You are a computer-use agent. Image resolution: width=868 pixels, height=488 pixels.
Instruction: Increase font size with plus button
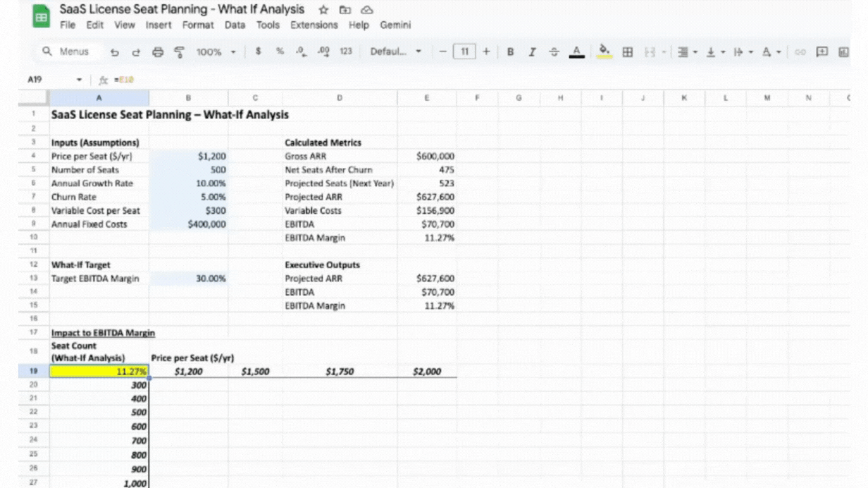pos(486,51)
